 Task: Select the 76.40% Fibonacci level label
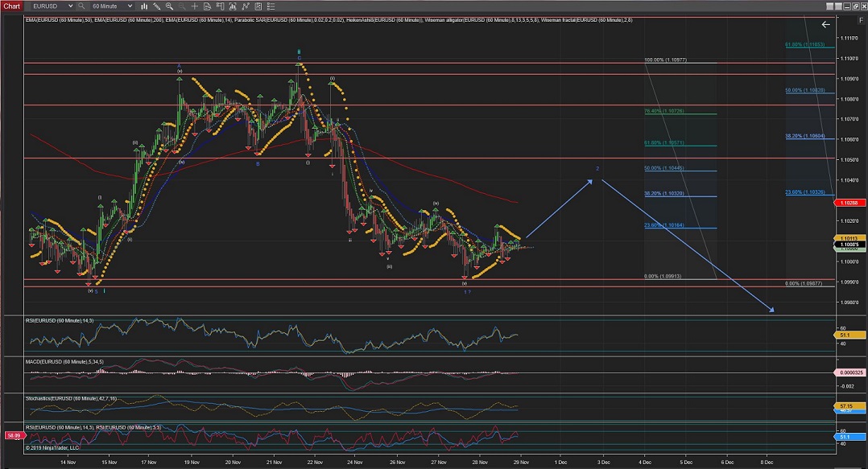(664, 111)
